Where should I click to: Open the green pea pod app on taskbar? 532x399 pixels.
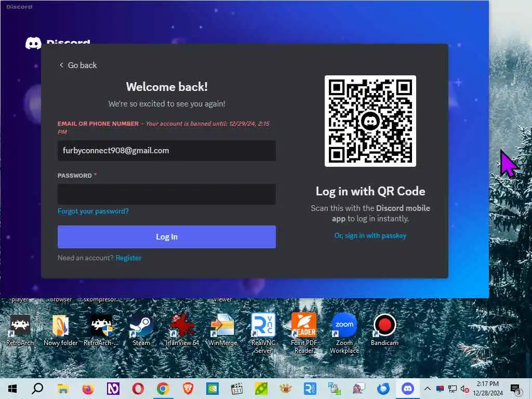pos(261,389)
